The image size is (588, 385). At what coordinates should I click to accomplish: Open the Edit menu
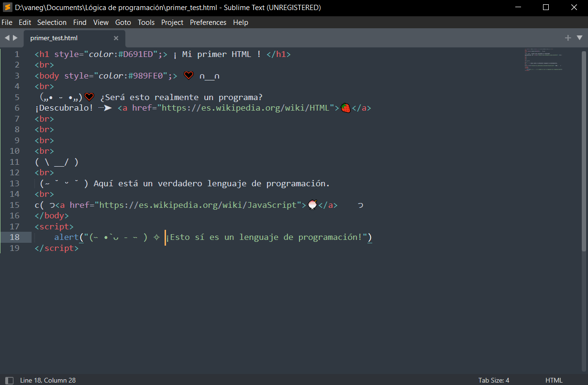tap(25, 22)
